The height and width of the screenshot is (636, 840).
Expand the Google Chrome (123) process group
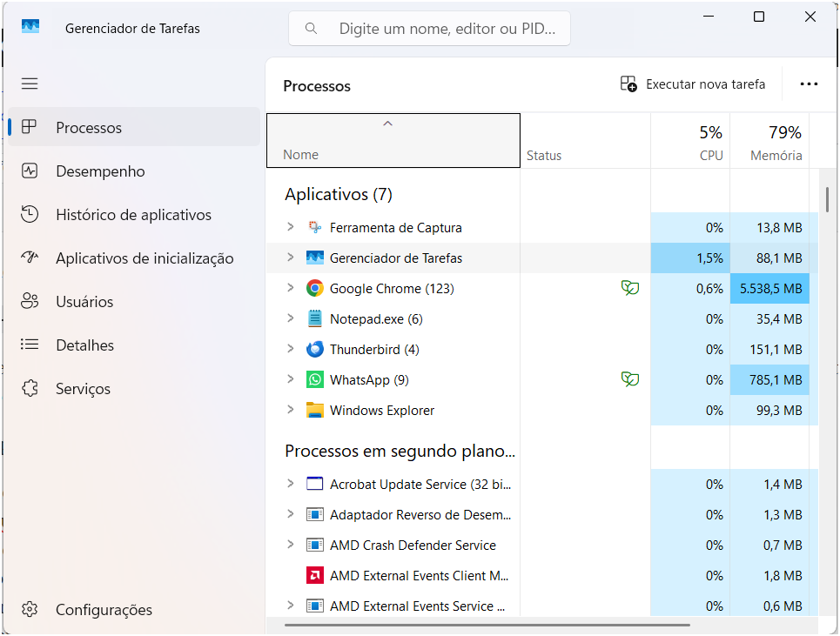(291, 288)
